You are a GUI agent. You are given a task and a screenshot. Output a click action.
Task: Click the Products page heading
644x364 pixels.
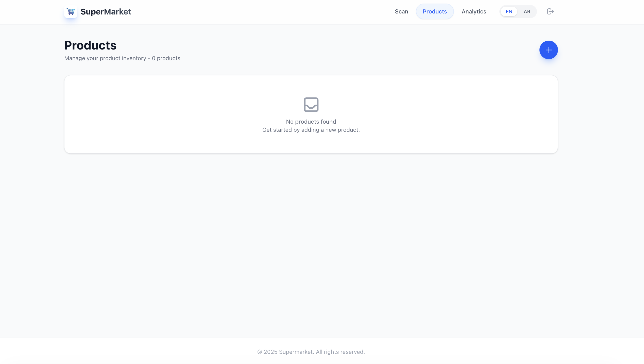90,45
